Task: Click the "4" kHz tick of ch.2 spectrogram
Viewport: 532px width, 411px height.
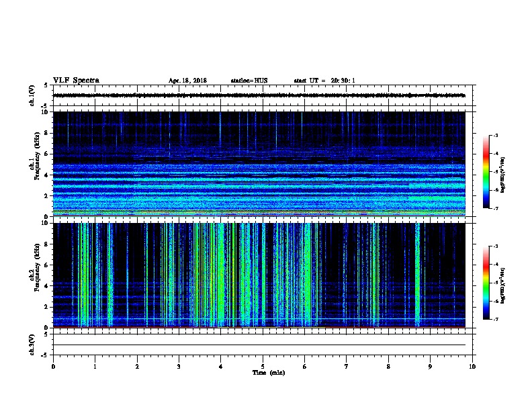Action: [47, 286]
